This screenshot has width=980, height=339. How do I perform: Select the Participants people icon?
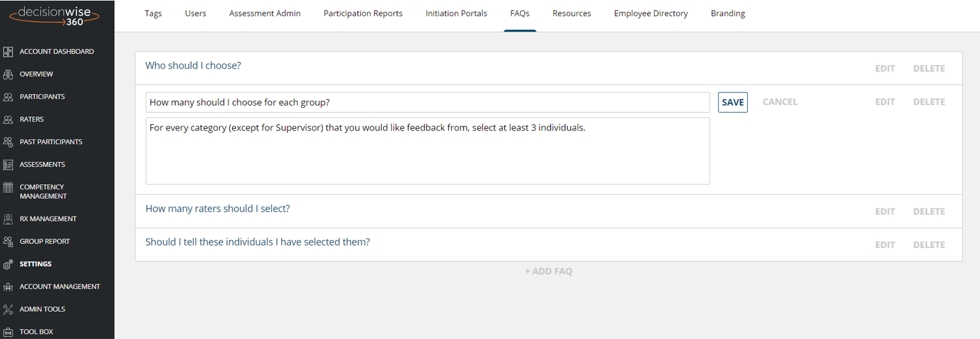click(8, 97)
